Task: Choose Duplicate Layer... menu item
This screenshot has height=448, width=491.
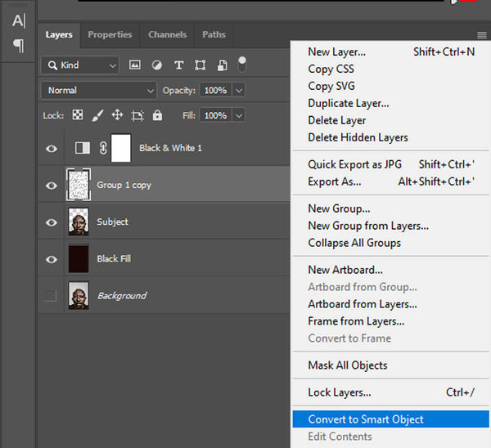Action: [391, 103]
